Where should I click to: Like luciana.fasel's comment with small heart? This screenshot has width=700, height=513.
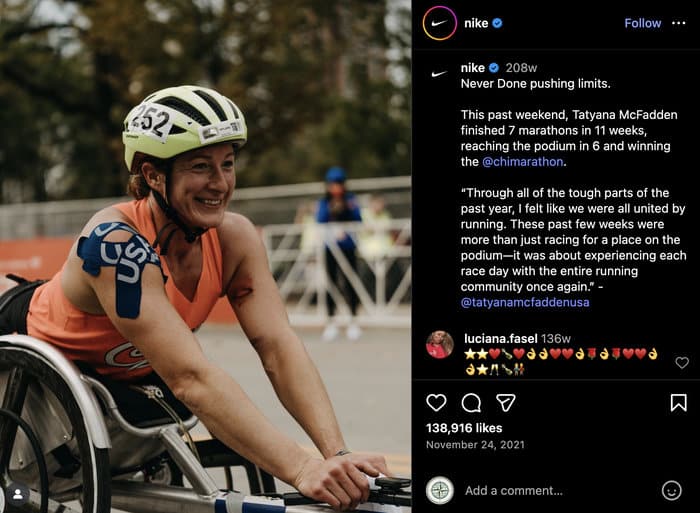pos(681,362)
